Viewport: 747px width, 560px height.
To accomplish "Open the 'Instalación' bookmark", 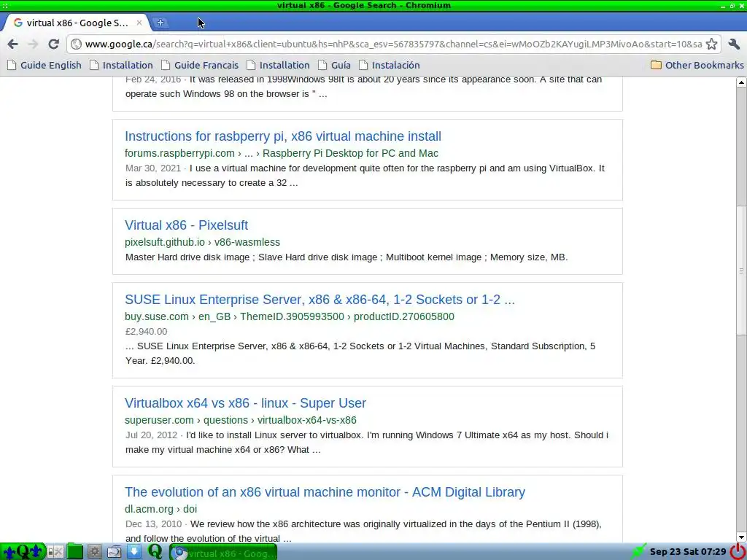I will (x=390, y=65).
